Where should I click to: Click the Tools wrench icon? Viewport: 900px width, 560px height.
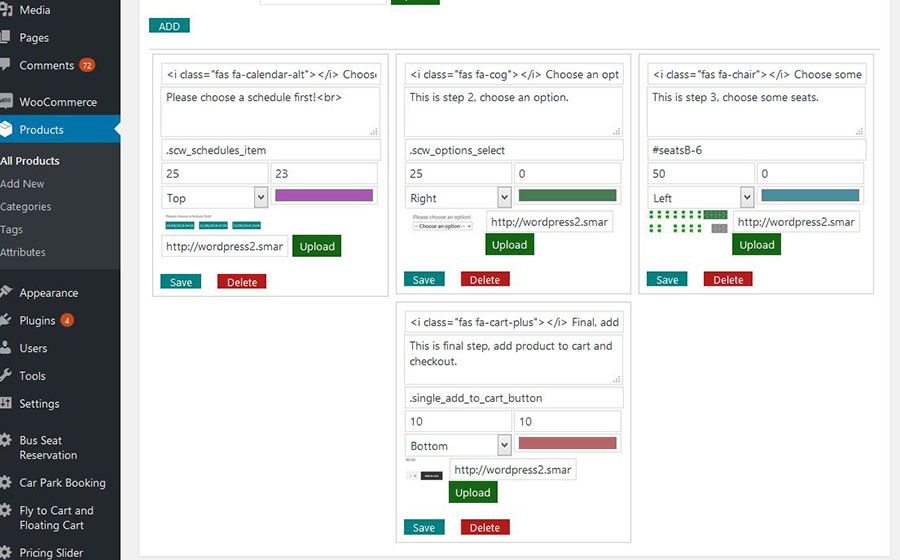5,375
